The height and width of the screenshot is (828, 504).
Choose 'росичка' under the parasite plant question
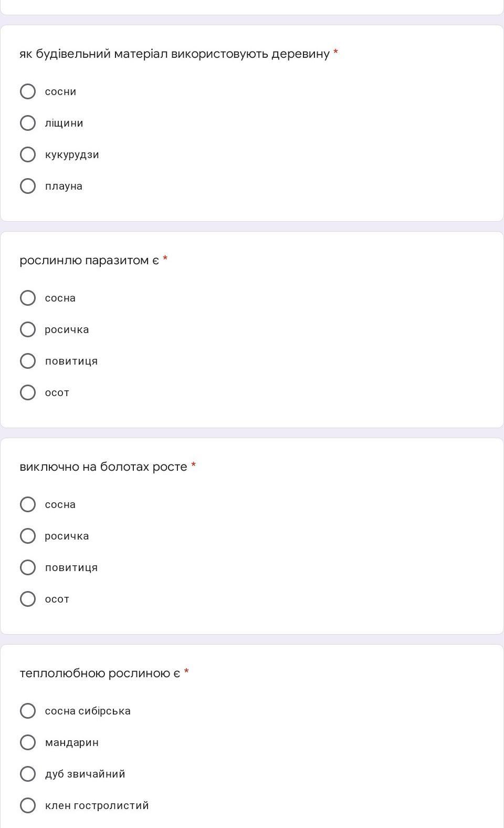click(x=28, y=329)
